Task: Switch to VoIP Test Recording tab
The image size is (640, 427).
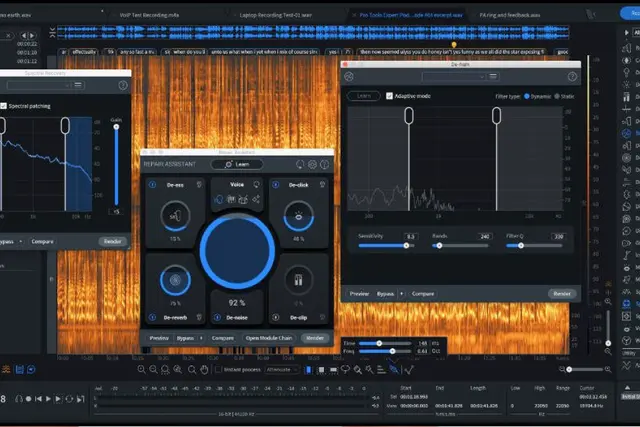Action: [x=149, y=15]
